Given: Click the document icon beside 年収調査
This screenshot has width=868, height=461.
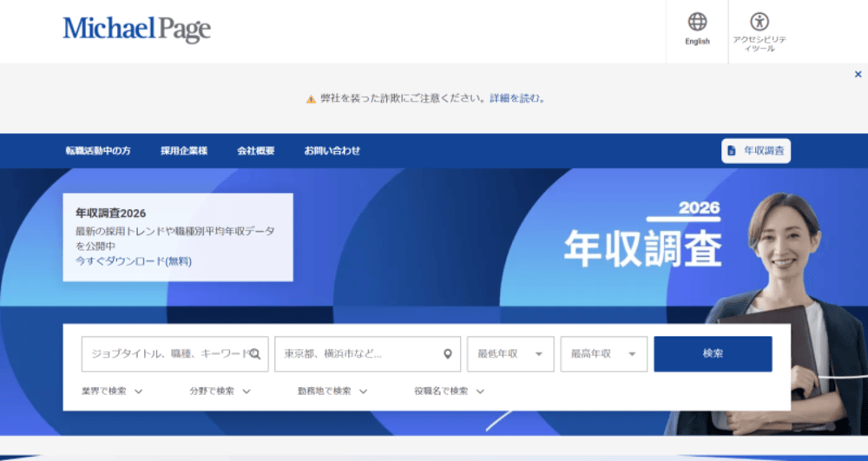Looking at the screenshot, I should coord(732,151).
